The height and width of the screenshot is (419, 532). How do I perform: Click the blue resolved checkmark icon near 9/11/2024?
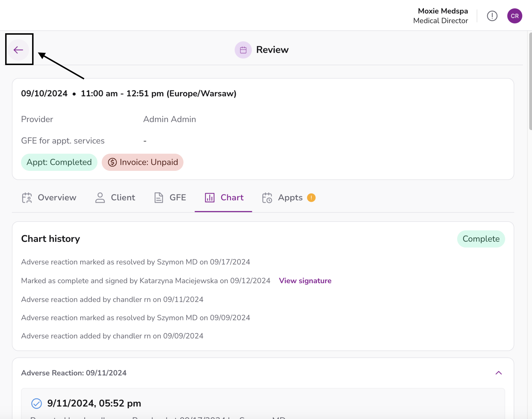36,404
